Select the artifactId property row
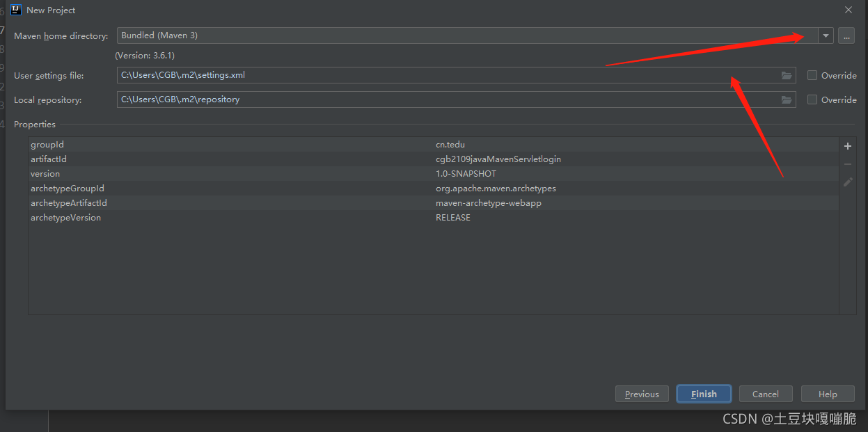868x432 pixels. click(209, 159)
